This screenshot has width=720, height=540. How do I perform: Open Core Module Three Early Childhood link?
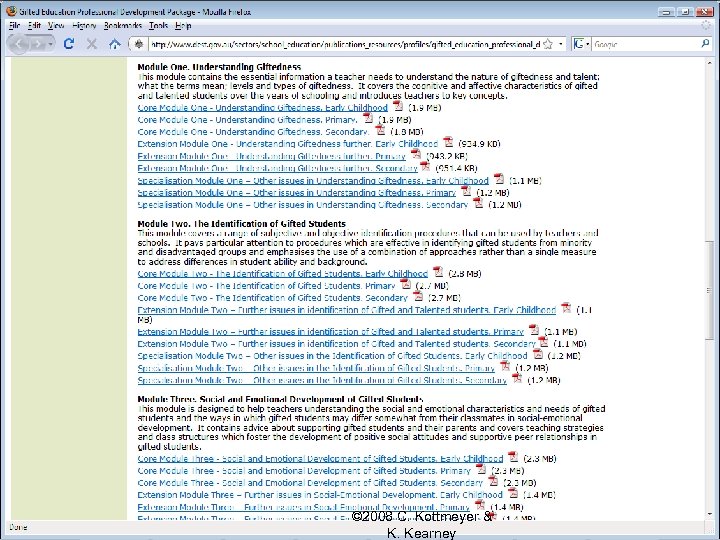tap(320, 459)
